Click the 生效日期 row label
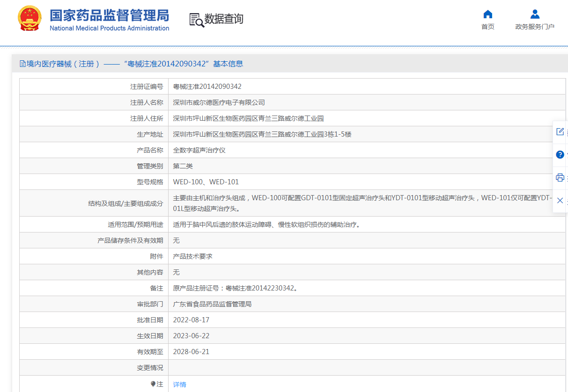This screenshot has height=392, width=568. coord(150,336)
